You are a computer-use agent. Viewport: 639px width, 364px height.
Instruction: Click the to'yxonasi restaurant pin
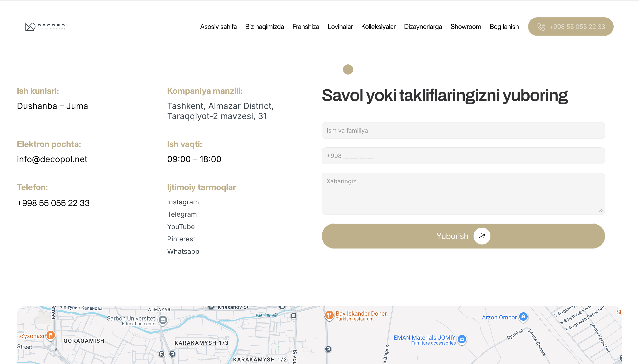coord(51,335)
